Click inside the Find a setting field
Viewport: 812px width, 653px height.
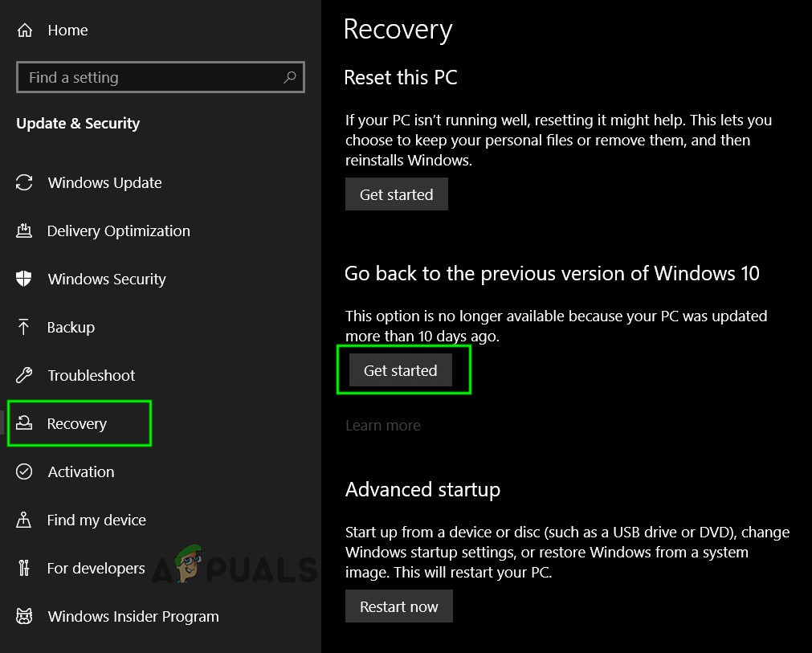145,77
